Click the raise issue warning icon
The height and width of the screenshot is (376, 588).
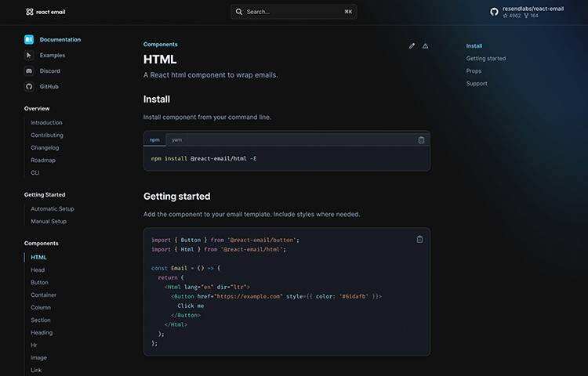click(425, 46)
